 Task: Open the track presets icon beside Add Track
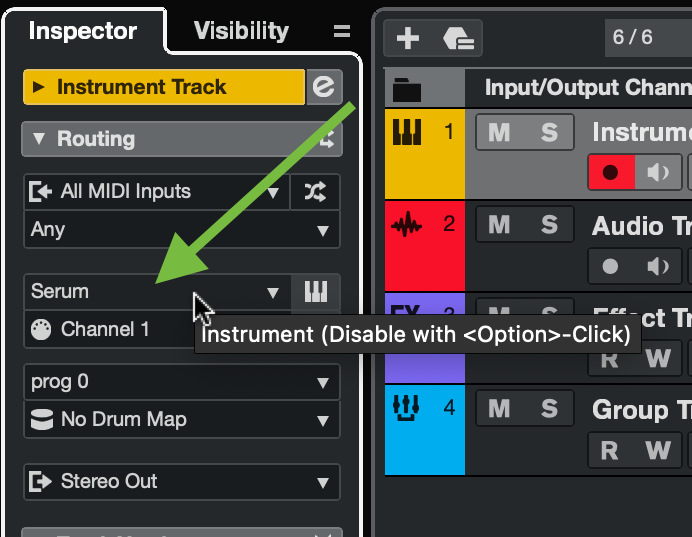pyautogui.click(x=459, y=38)
